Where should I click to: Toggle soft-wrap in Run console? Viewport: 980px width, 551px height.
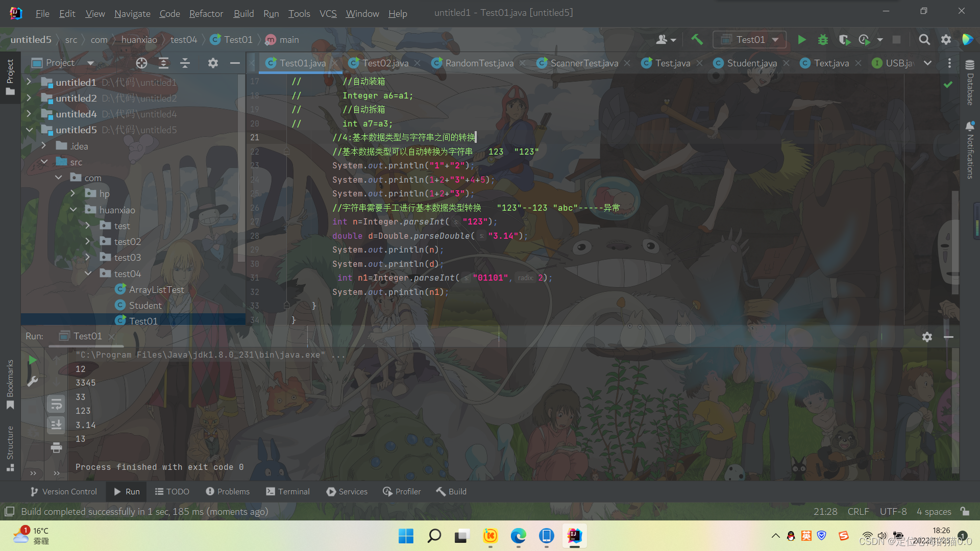[56, 405]
